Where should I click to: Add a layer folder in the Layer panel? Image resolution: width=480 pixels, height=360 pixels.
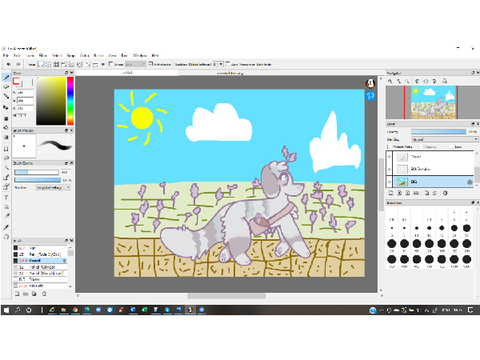pyautogui.click(x=416, y=193)
